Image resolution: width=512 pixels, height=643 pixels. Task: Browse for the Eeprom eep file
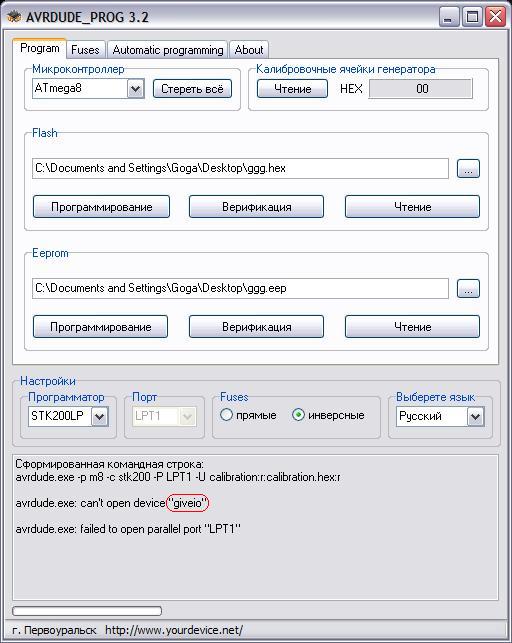coord(468,289)
